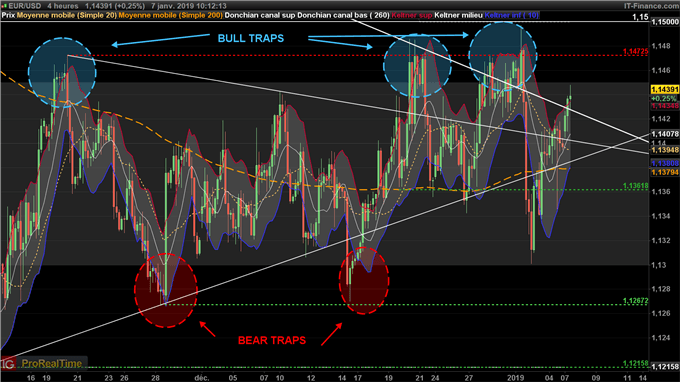Image resolution: width=680 pixels, height=382 pixels.
Task: Open Moyenne mobile (Simple 200) indicator settings
Action: coord(170,15)
